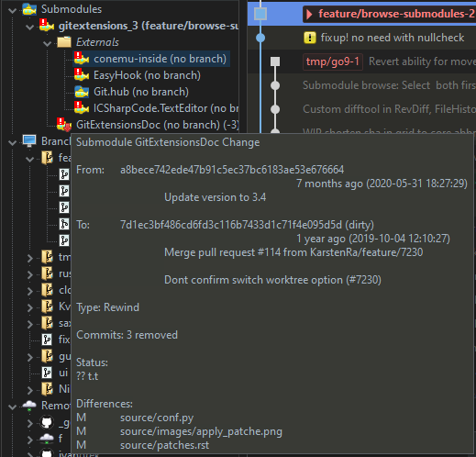
Task: Click the 'sa' branch folder icon
Action: click(x=47, y=323)
